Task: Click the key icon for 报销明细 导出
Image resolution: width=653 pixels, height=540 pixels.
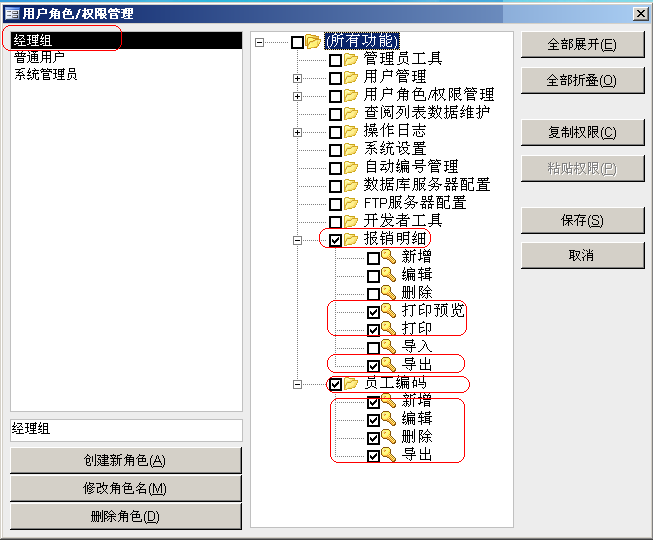Action: [389, 365]
